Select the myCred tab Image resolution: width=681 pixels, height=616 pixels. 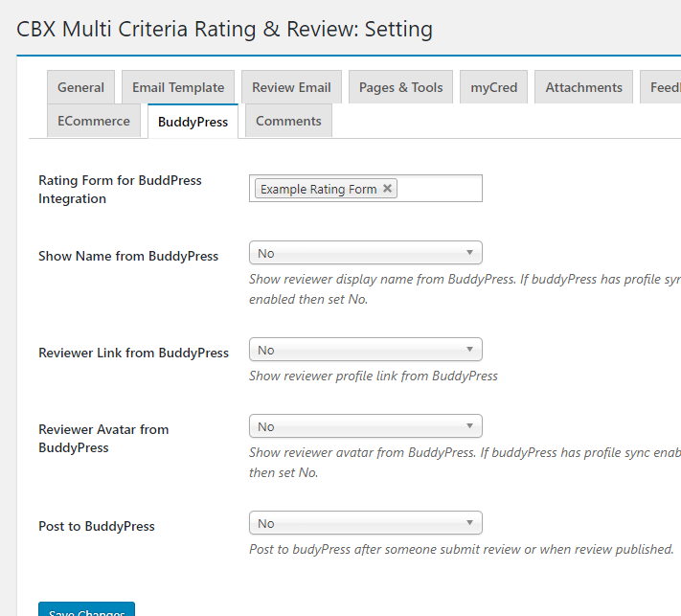pyautogui.click(x=494, y=87)
